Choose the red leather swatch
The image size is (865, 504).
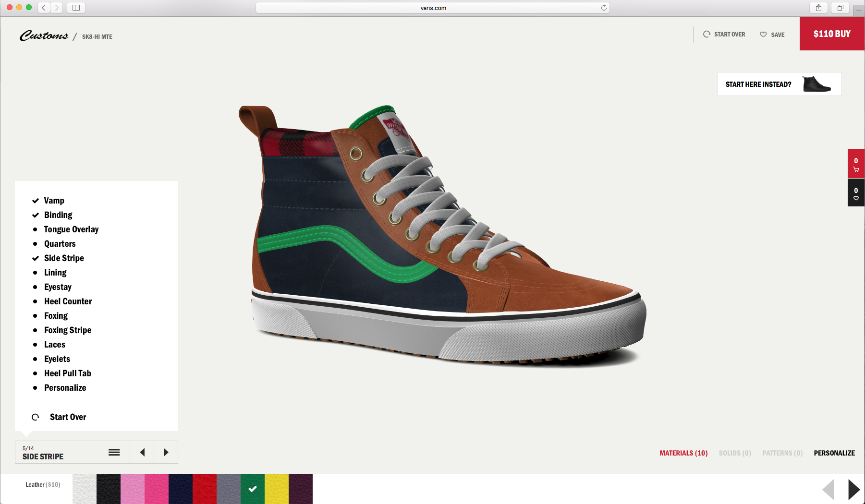click(x=205, y=489)
